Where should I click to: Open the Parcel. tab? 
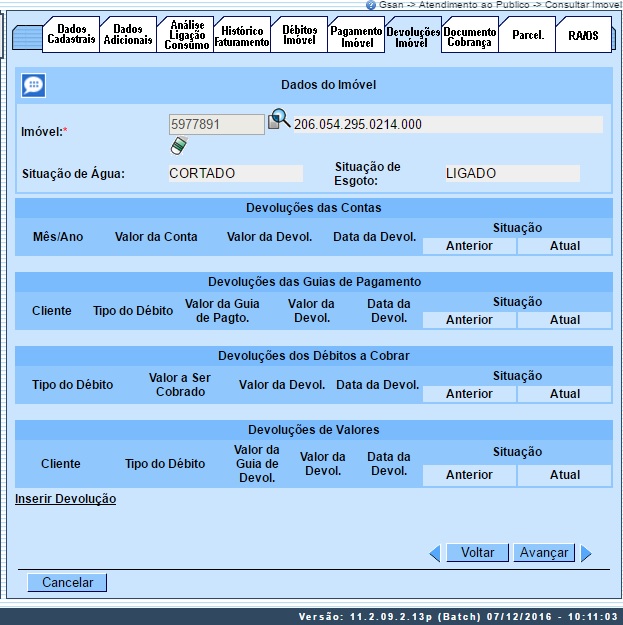[x=527, y=35]
